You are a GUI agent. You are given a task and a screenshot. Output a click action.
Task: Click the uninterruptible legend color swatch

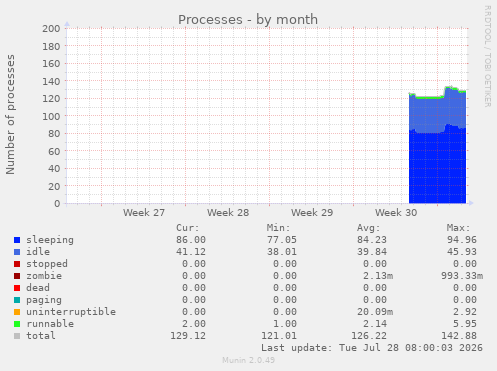pos(17,312)
